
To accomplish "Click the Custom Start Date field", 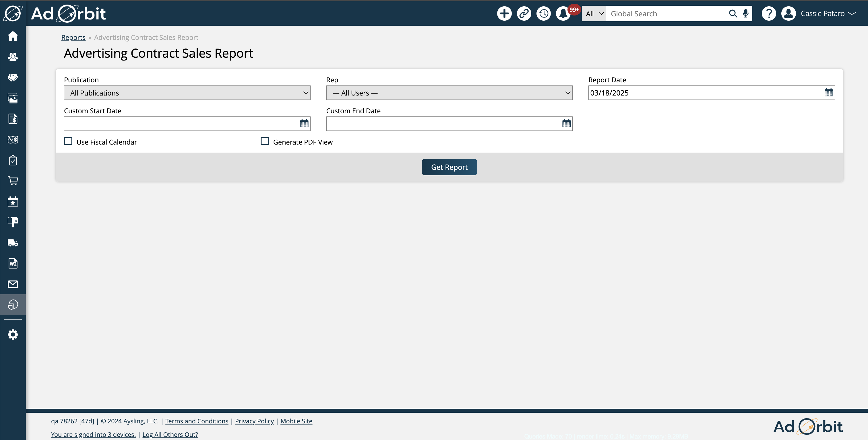I will pyautogui.click(x=181, y=124).
